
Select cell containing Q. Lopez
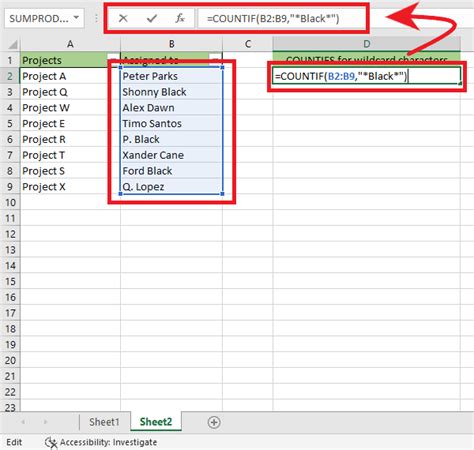click(x=171, y=187)
